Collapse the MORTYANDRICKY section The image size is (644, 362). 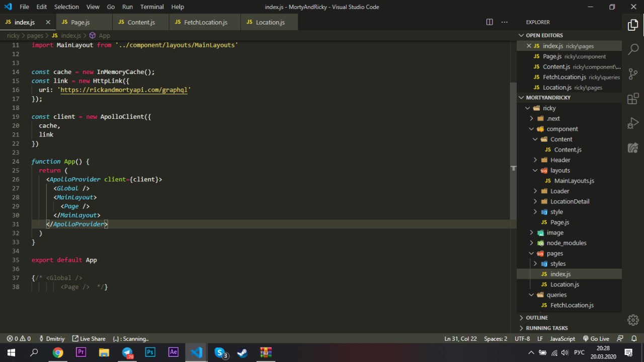[569, 97]
